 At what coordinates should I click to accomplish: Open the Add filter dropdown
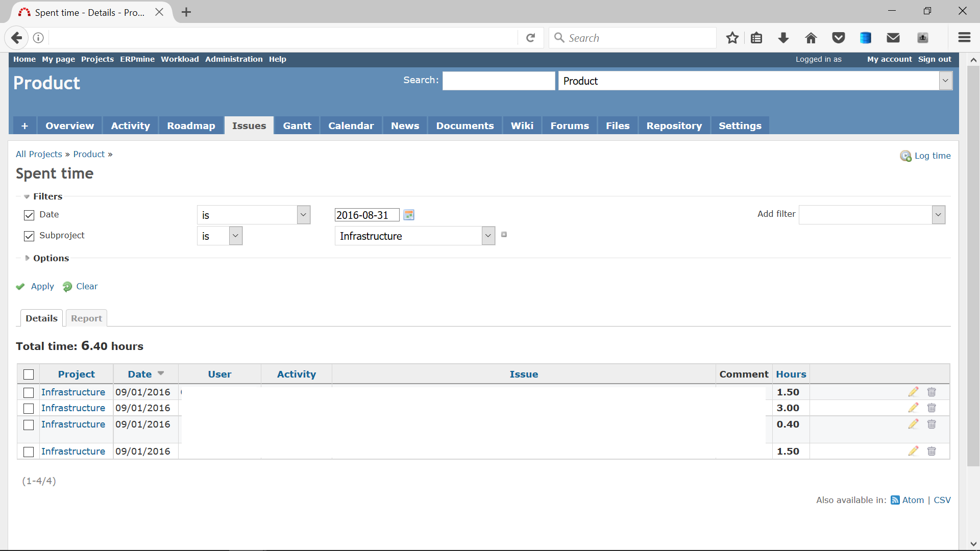[872, 215]
